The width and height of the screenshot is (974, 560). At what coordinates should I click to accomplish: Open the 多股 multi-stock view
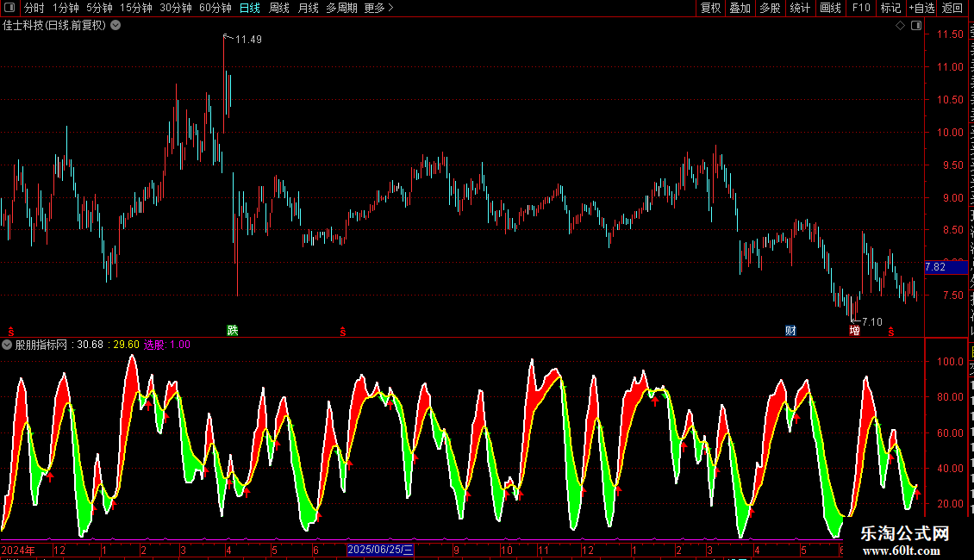tap(771, 8)
